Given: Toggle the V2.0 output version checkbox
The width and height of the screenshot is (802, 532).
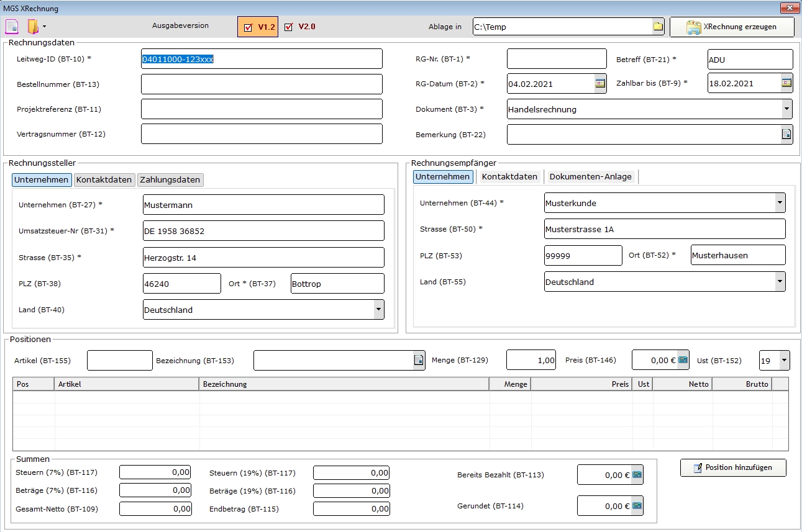Looking at the screenshot, I should click(x=288, y=27).
